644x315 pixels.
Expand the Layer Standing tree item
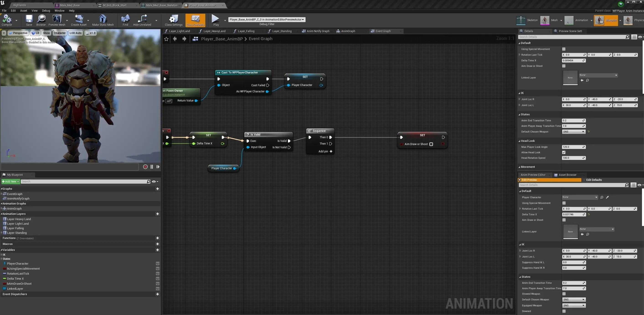tap(2, 233)
